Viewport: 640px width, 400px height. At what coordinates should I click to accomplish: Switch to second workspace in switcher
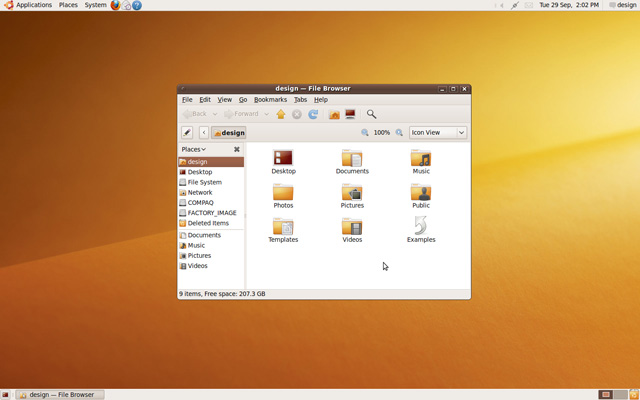620,395
